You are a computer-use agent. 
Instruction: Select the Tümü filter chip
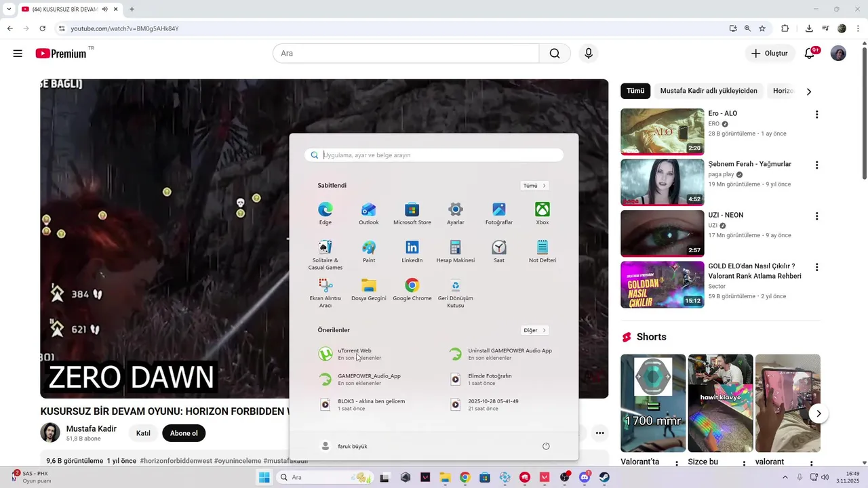point(635,91)
